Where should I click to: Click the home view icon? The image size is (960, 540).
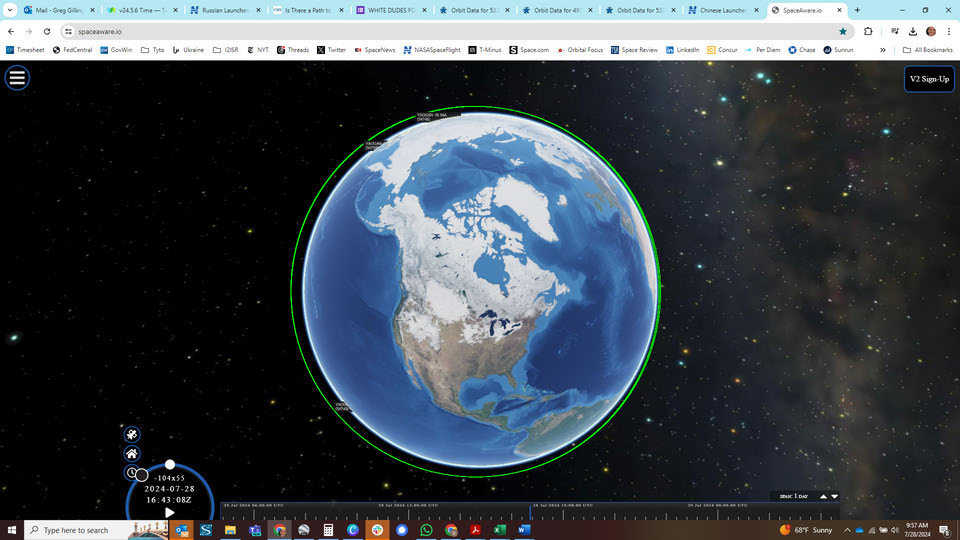pyautogui.click(x=132, y=454)
